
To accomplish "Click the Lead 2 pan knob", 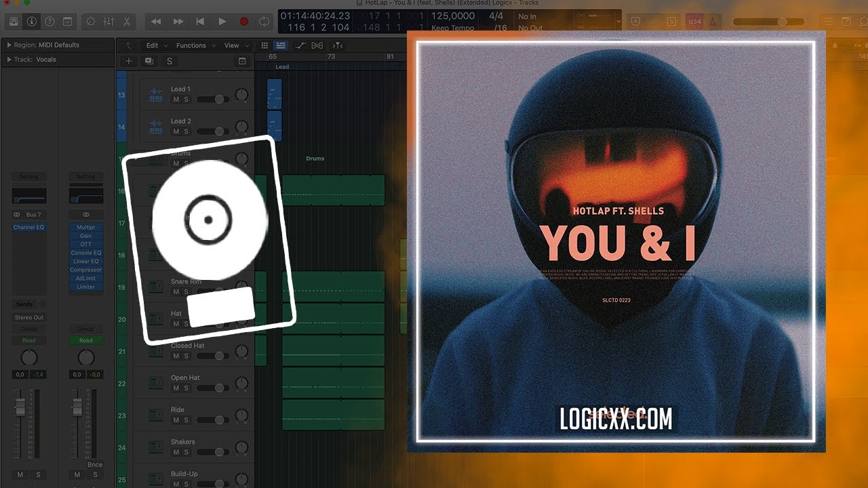I will click(241, 127).
